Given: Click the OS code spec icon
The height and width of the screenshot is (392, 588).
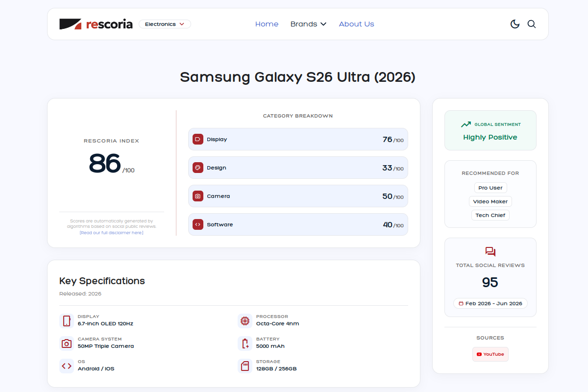Looking at the screenshot, I should pyautogui.click(x=67, y=366).
